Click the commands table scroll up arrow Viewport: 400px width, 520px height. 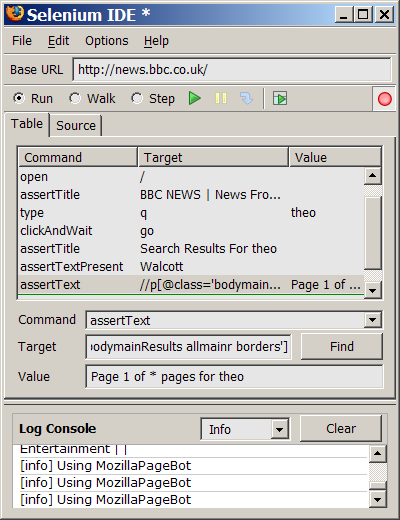[373, 176]
